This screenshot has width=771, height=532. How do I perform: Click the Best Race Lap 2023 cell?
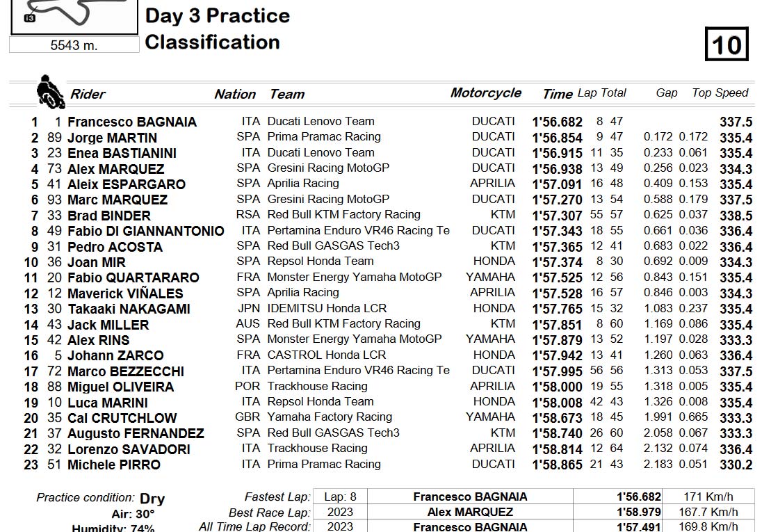point(340,512)
